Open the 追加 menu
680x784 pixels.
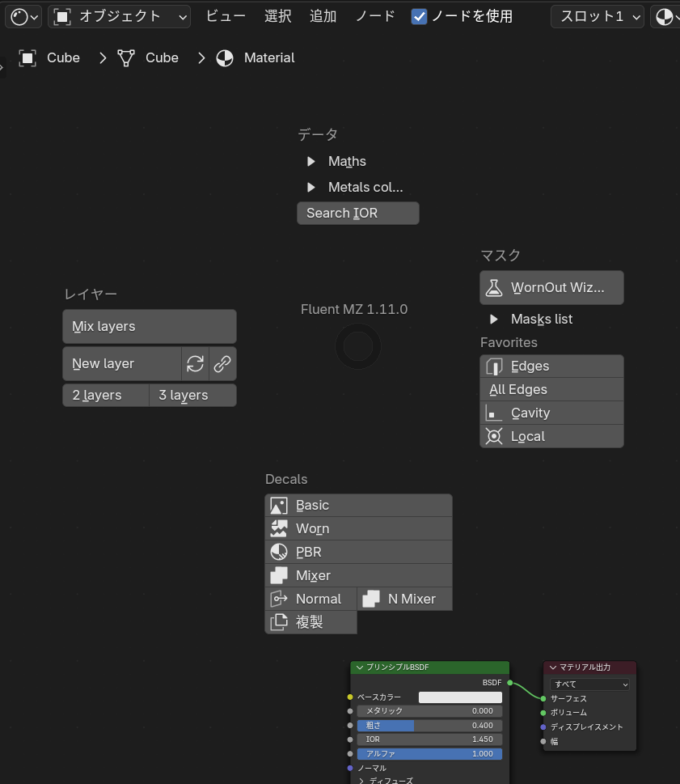(x=323, y=16)
